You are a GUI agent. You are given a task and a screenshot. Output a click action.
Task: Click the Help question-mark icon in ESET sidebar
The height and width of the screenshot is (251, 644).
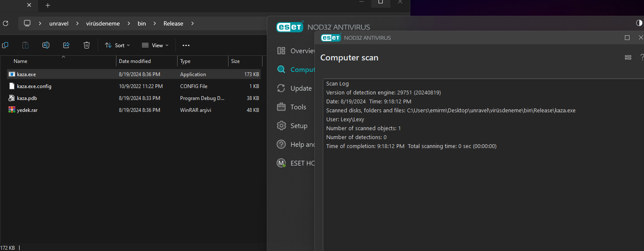point(281,144)
